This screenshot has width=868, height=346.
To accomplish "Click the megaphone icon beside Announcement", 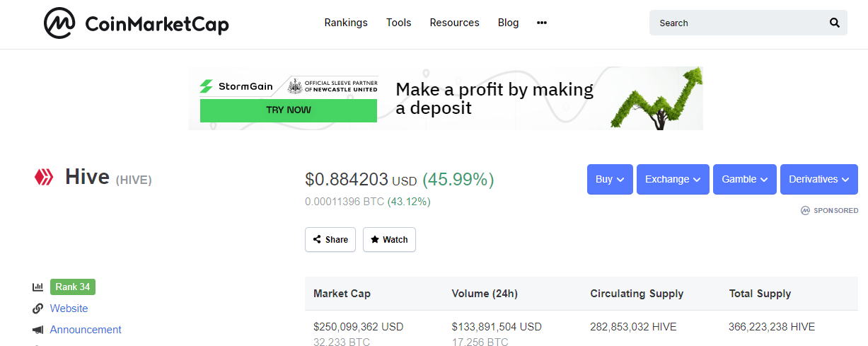I will pos(38,330).
